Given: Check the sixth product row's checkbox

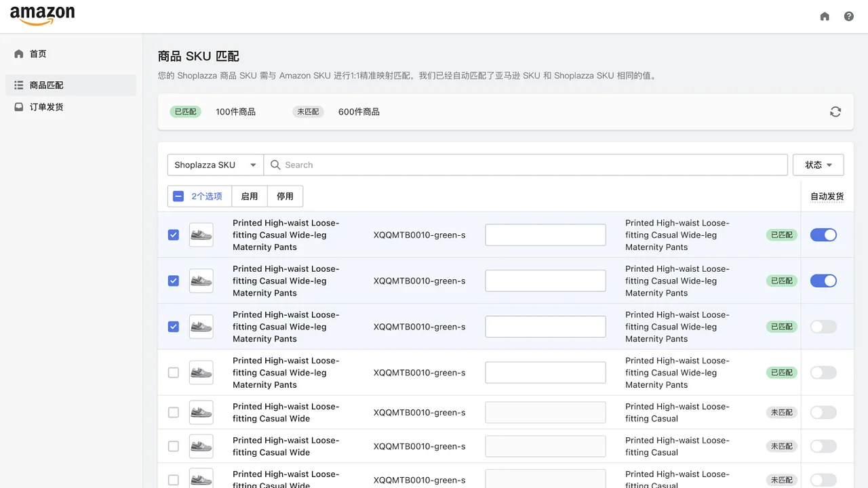Looking at the screenshot, I should tap(174, 446).
